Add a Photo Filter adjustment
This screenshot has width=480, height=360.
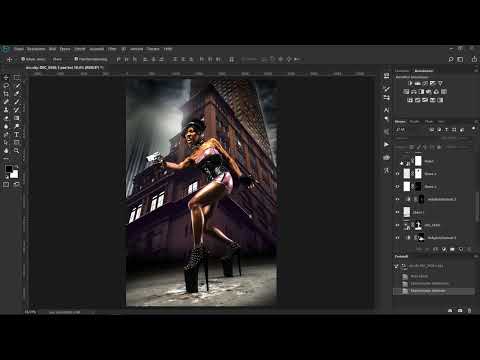click(x=429, y=92)
